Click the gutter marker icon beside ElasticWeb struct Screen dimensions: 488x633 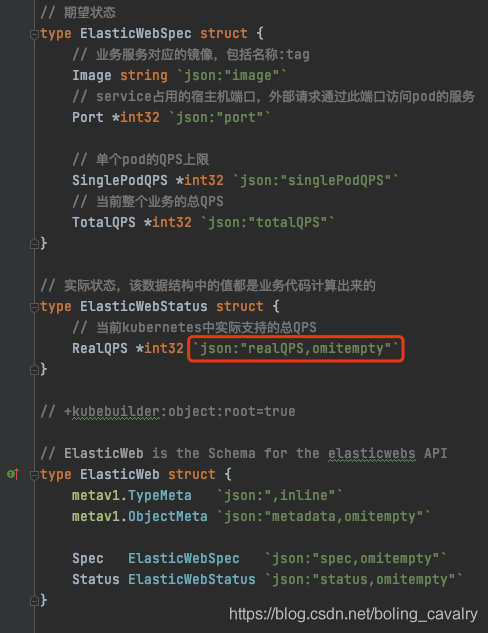(x=13, y=474)
